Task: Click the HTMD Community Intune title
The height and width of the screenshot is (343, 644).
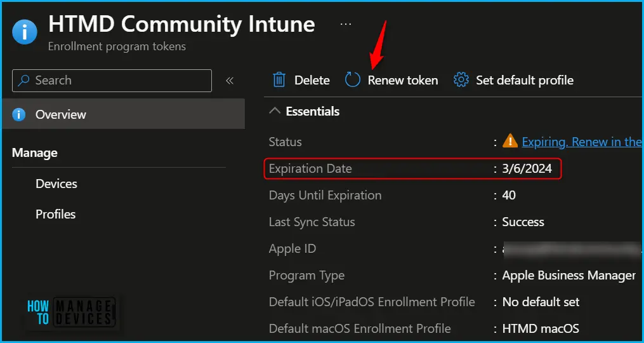Action: tap(181, 24)
